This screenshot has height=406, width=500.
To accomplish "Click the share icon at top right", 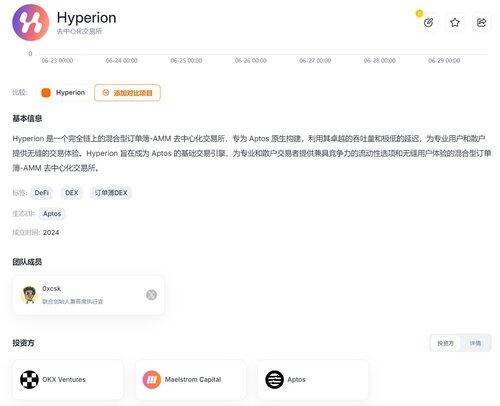I will click(481, 22).
